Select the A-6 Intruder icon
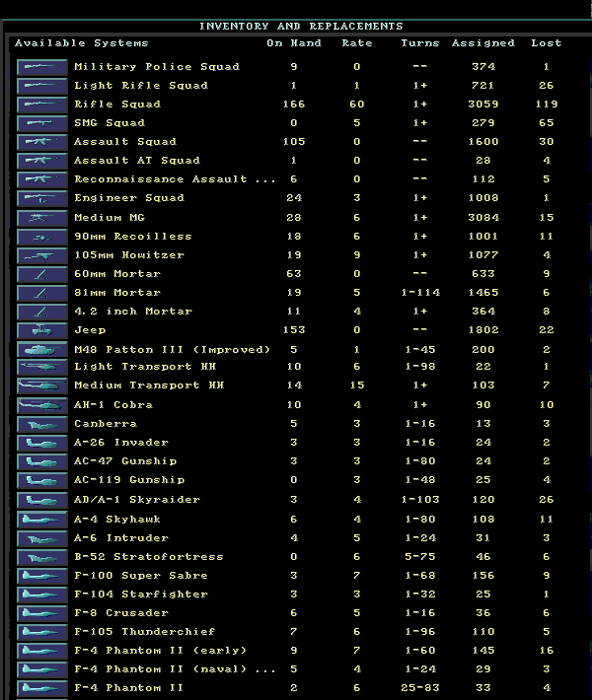Viewport: 592px width, 700px height. [42, 538]
